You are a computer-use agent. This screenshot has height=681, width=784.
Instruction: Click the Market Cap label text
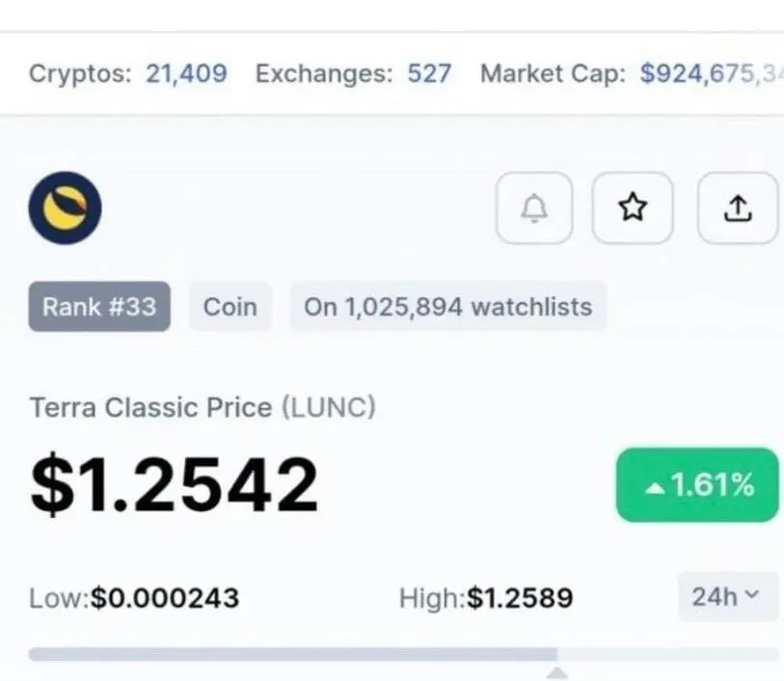[x=553, y=73]
